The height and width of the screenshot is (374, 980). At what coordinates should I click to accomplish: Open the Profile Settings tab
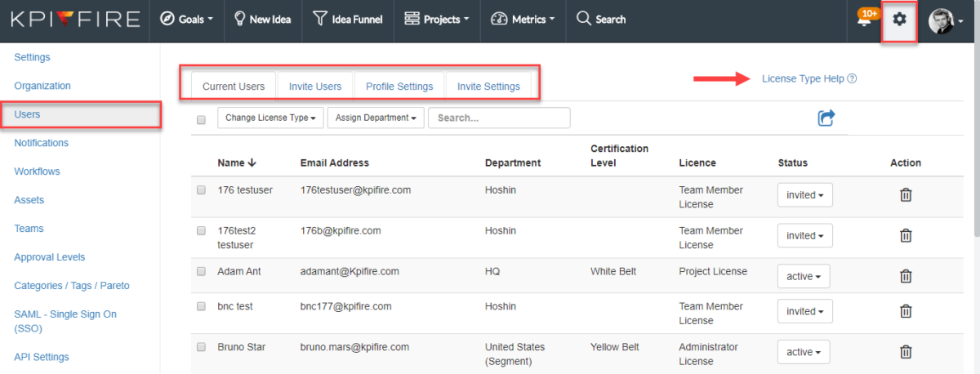click(399, 87)
